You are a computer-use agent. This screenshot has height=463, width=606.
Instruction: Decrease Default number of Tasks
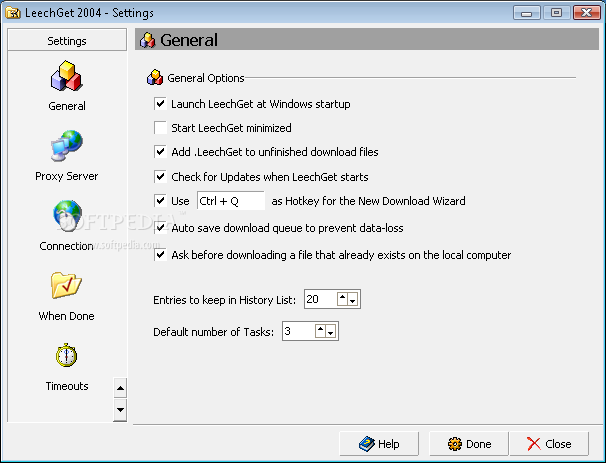click(330, 332)
